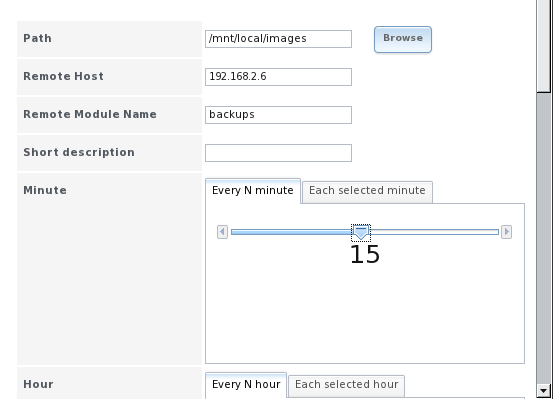Edit the Path field /mnt/local/images
Screen dimensions: 553x399
[x=278, y=39]
